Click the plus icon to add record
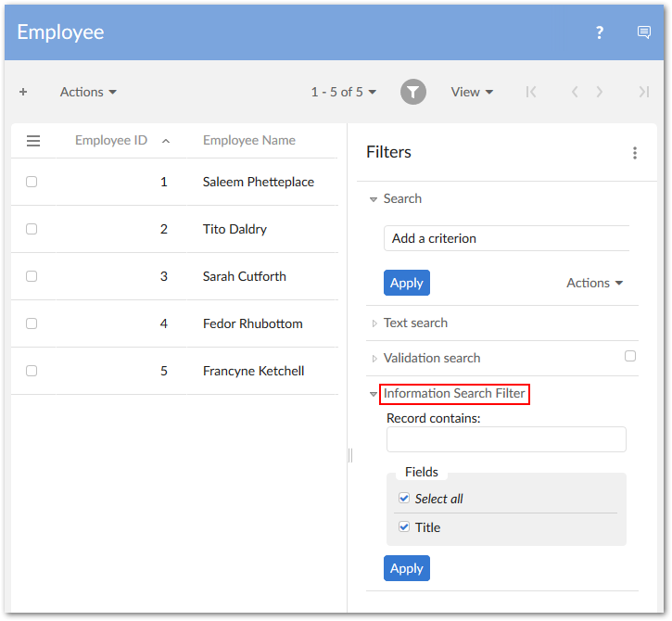This screenshot has height=621, width=672. (23, 92)
